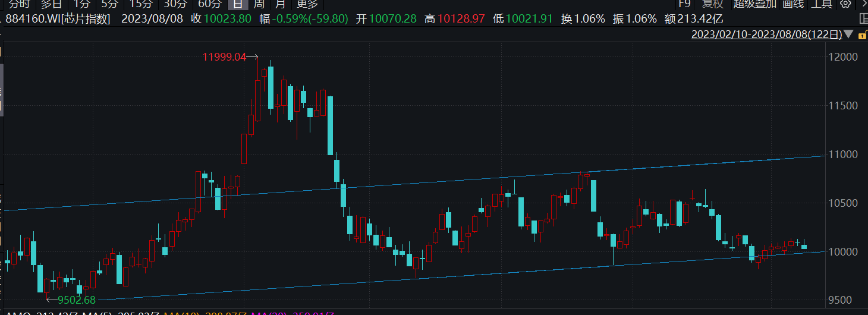
Task: Click the 11500 price axis label
Action: 844,106
